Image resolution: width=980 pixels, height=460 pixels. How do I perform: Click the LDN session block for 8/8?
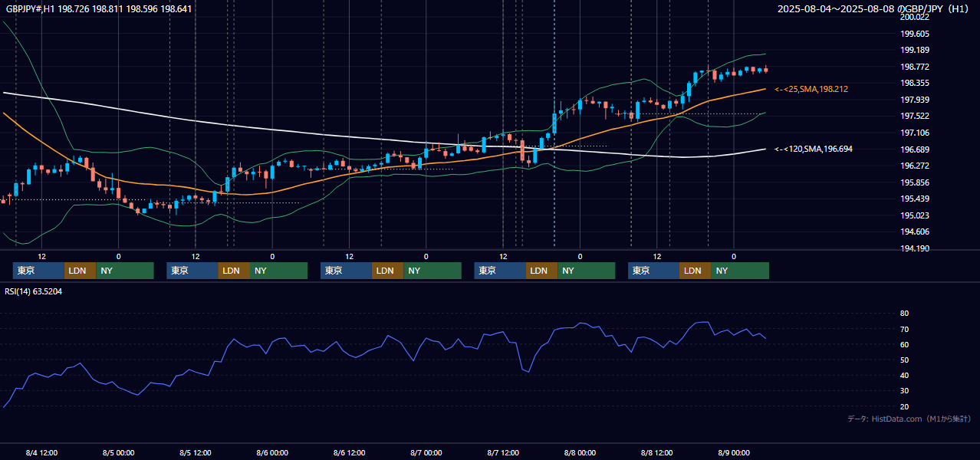coord(695,271)
